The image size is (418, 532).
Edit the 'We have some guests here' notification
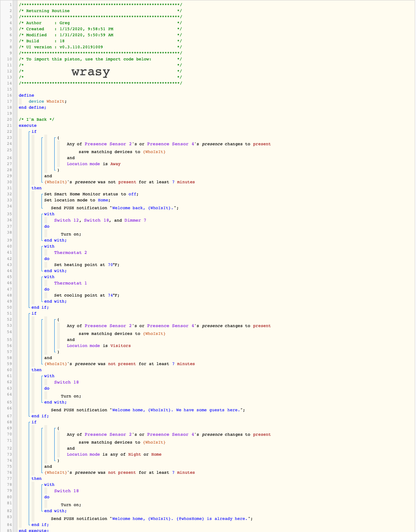click(148, 410)
